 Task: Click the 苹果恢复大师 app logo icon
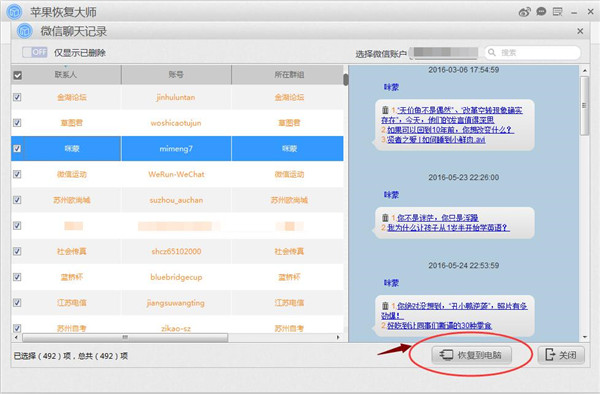pos(15,11)
